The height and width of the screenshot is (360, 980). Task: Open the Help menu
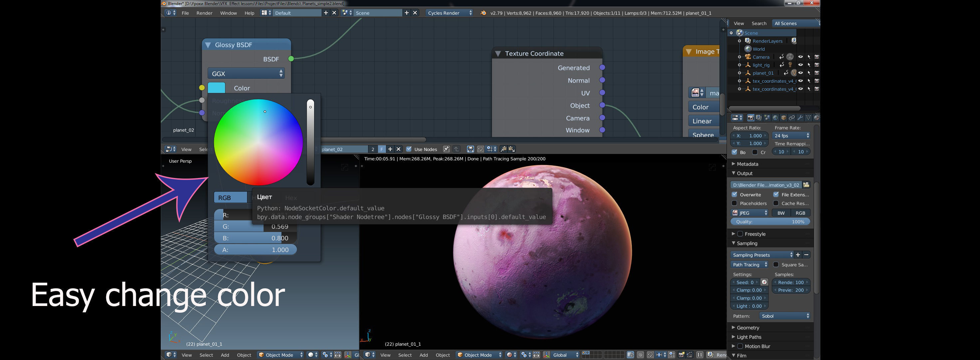pyautogui.click(x=249, y=13)
